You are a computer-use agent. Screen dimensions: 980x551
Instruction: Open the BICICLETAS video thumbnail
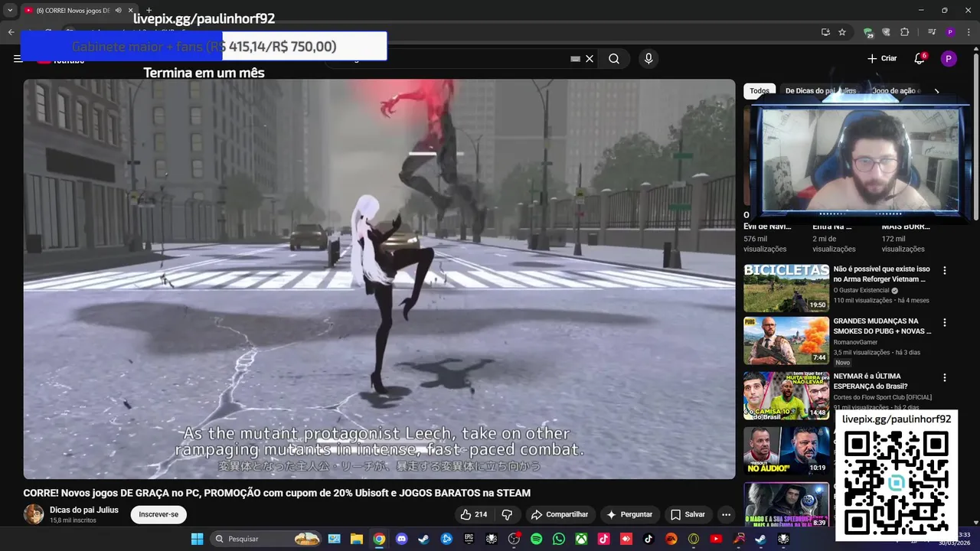[x=786, y=288]
